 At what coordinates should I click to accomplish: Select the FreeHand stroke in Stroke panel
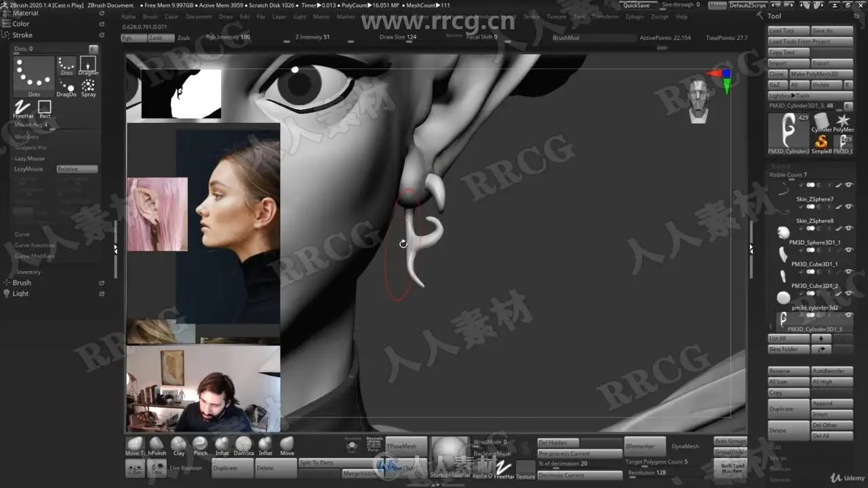[23, 109]
